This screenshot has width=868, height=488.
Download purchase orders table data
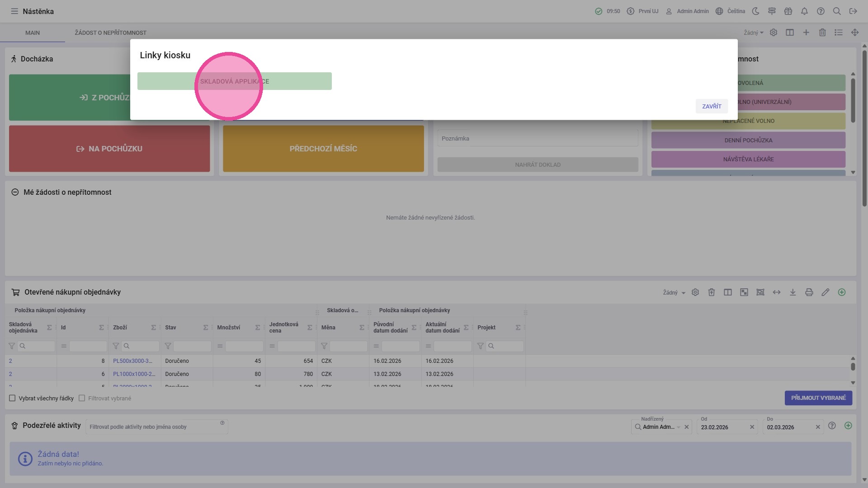[793, 292]
